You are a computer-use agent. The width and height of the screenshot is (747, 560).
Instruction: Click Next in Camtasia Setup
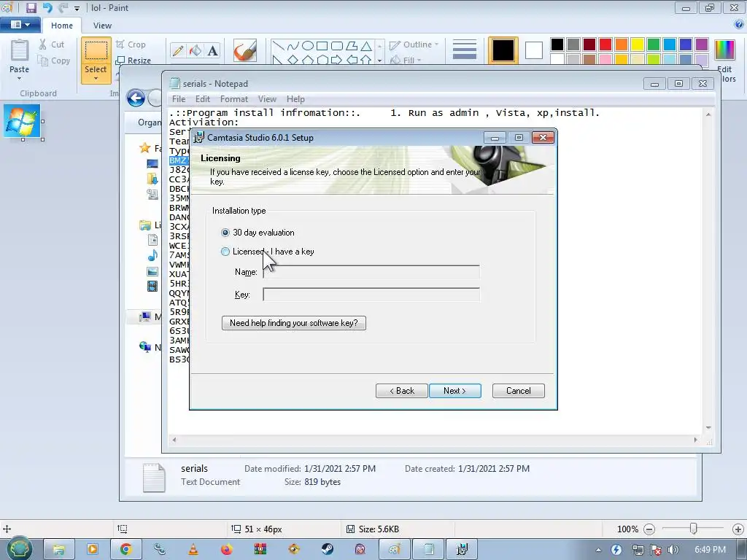click(x=455, y=391)
